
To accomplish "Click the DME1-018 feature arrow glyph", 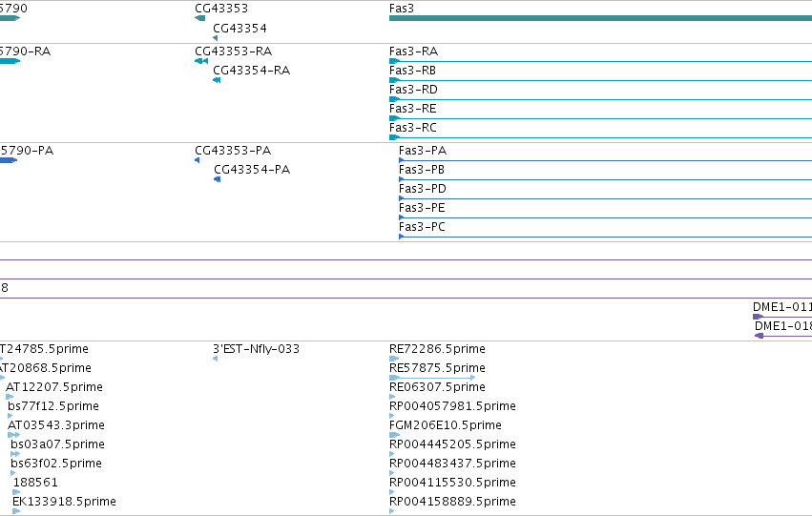I will pos(760,336).
